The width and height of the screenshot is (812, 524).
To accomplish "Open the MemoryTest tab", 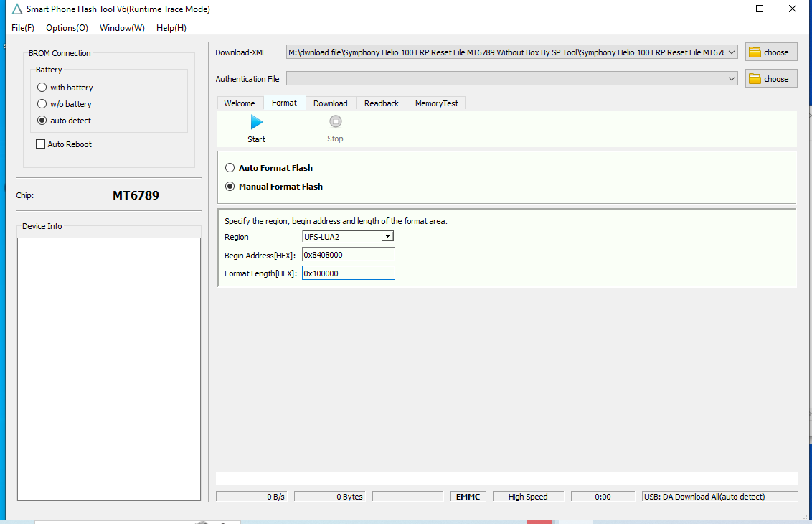I will [436, 103].
